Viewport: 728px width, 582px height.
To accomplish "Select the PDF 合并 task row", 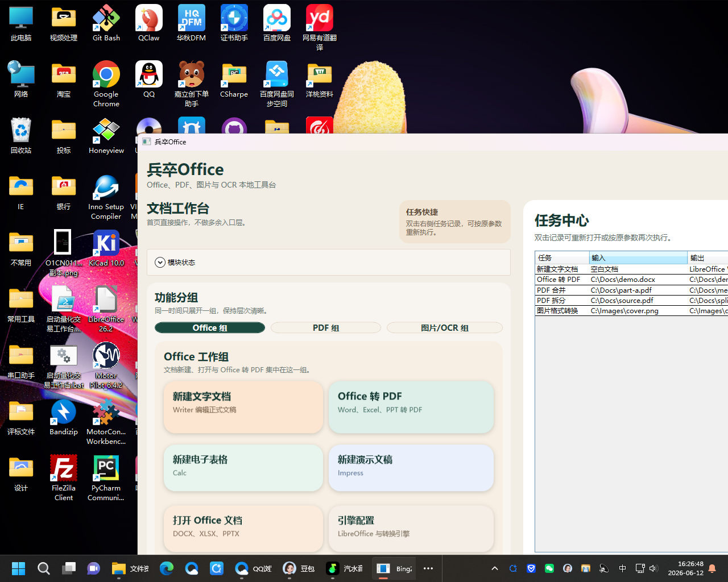I will pyautogui.click(x=631, y=290).
